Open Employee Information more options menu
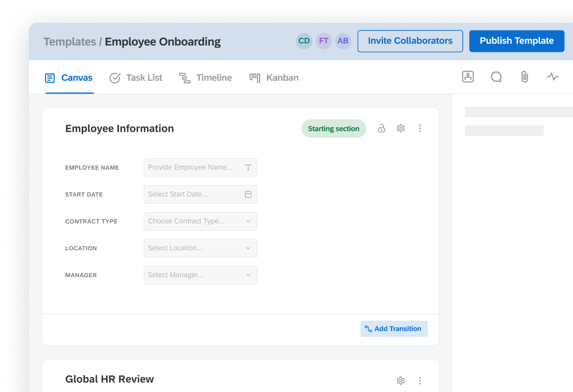The image size is (573, 392). 419,128
